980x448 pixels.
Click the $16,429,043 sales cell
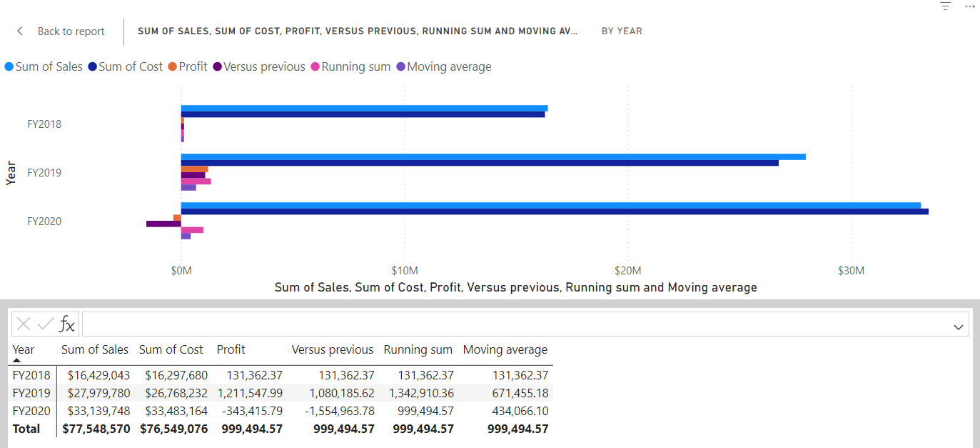[98, 375]
